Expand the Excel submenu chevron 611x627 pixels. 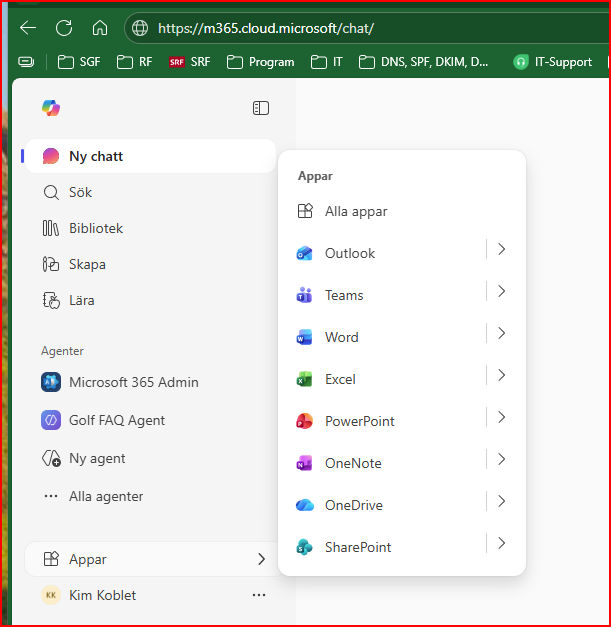(501, 375)
